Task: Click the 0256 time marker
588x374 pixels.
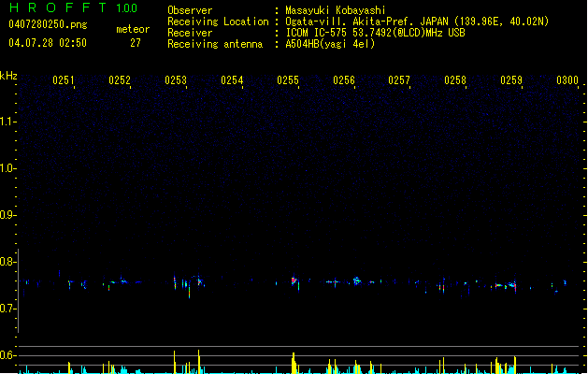Action: coord(344,80)
